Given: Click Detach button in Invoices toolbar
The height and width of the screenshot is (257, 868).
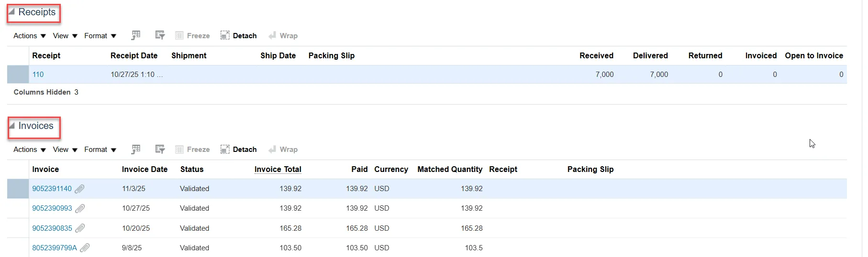Looking at the screenshot, I should click(x=239, y=150).
